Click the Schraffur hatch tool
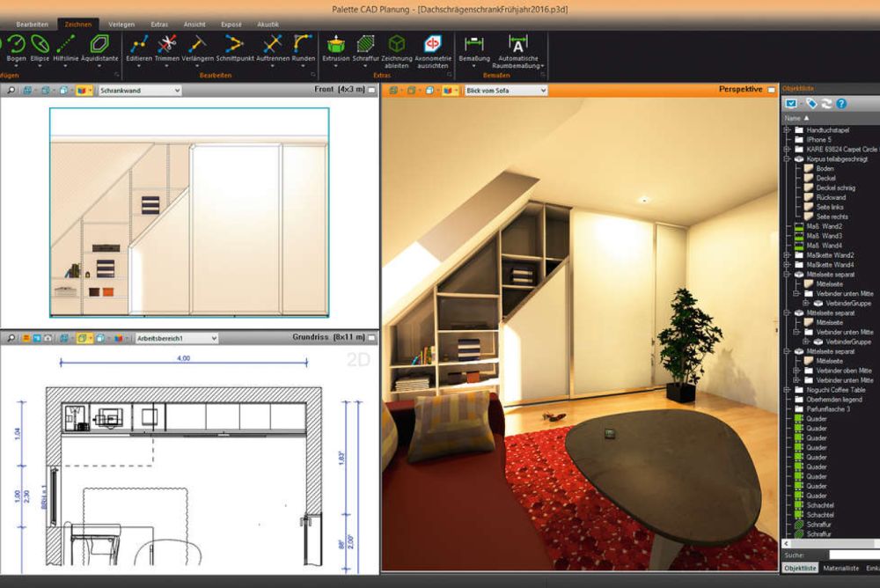This screenshot has height=588, width=880. (365, 46)
